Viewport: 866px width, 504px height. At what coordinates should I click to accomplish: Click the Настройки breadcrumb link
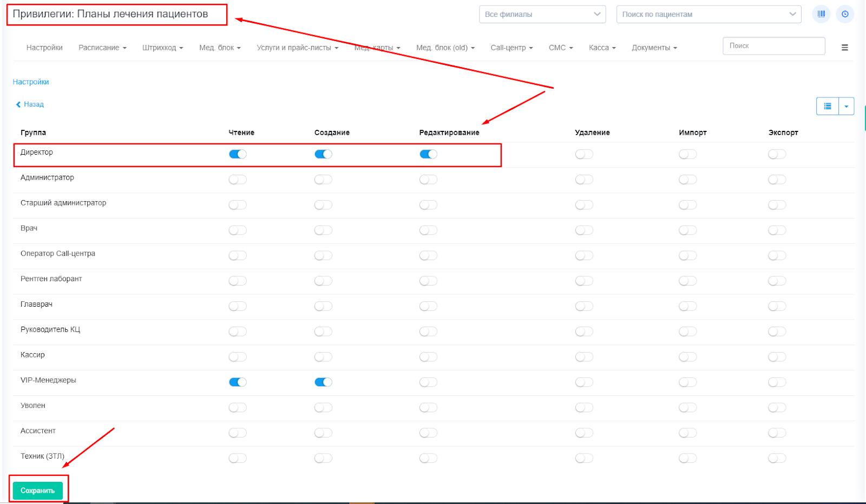(31, 82)
